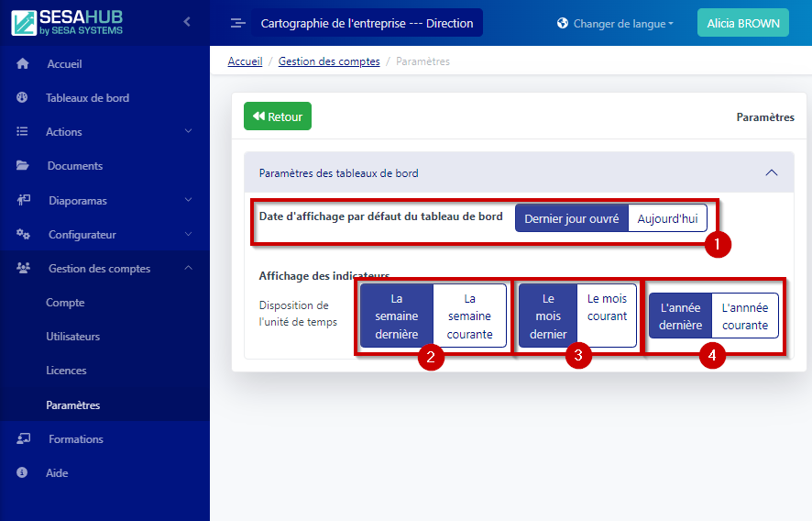Select L'année dernière option
The height and width of the screenshot is (521, 812).
pyautogui.click(x=681, y=316)
